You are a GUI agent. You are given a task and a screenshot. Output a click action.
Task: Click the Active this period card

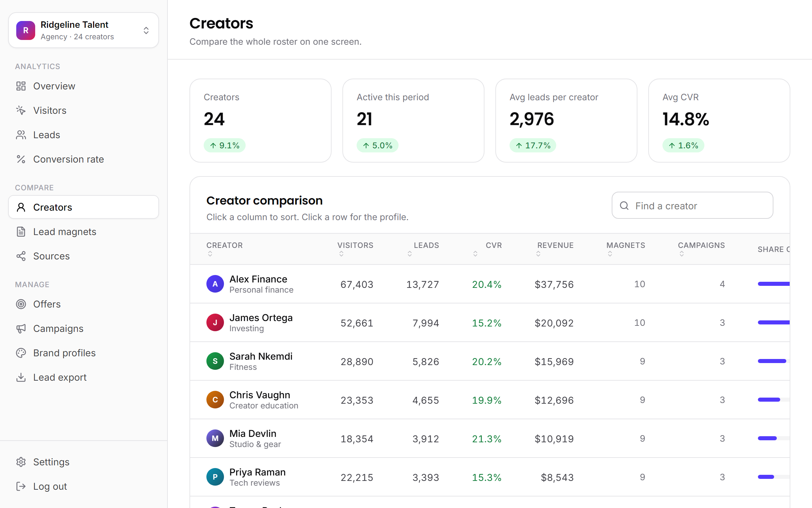point(413,121)
